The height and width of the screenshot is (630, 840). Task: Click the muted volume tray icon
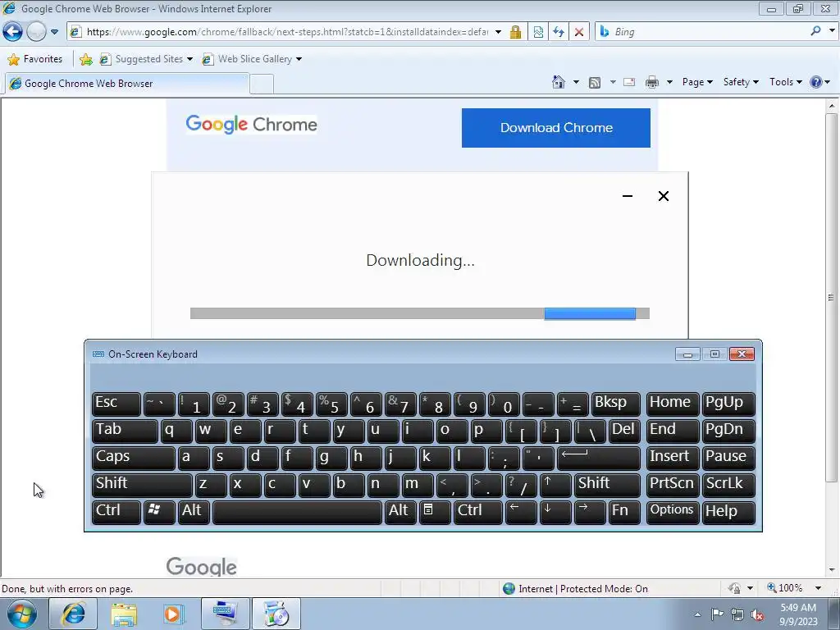[x=757, y=614]
